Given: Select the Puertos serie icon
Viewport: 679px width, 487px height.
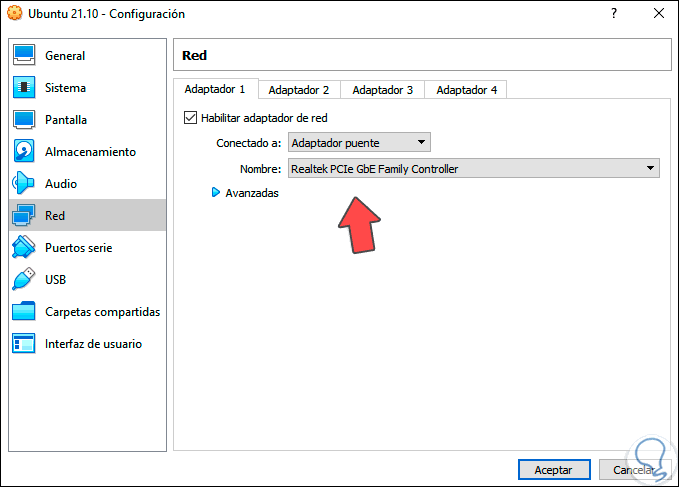Looking at the screenshot, I should point(24,248).
